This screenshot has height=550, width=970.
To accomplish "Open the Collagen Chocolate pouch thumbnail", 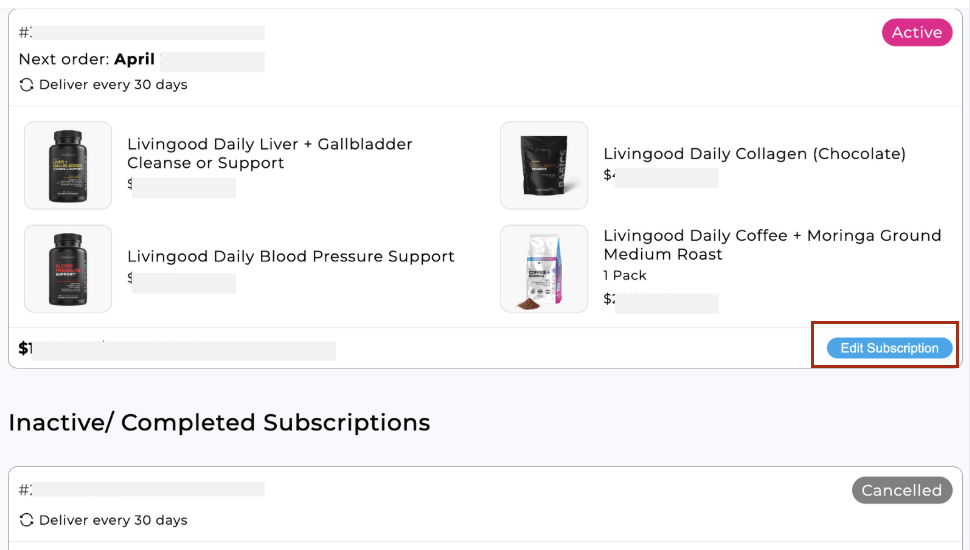I will 544,165.
